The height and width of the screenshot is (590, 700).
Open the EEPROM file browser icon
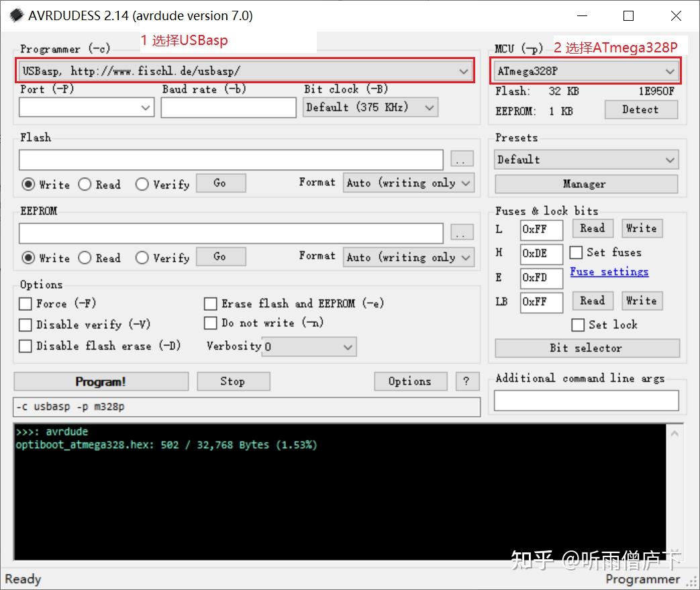coord(461,232)
